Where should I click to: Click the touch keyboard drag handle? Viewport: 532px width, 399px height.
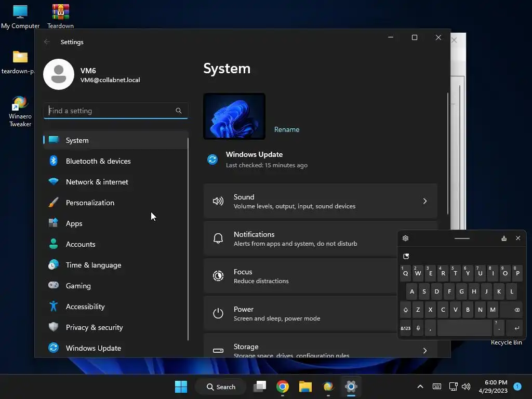[462, 238]
